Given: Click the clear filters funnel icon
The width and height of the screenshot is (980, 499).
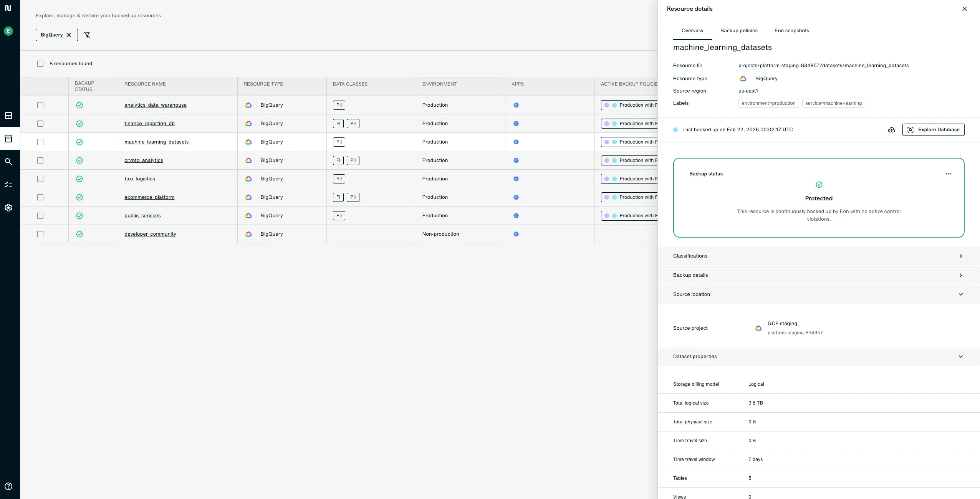Looking at the screenshot, I should 87,35.
